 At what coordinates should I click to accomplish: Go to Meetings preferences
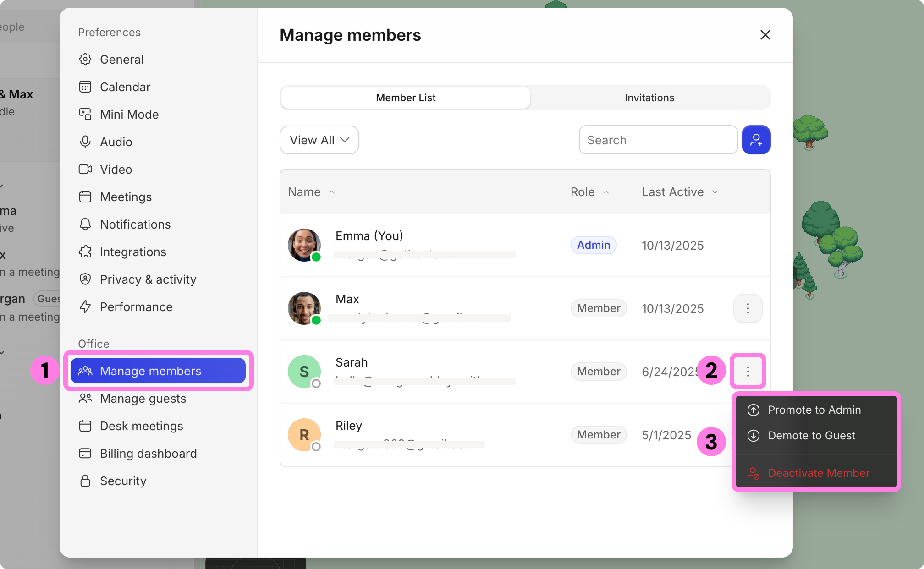click(x=158, y=197)
